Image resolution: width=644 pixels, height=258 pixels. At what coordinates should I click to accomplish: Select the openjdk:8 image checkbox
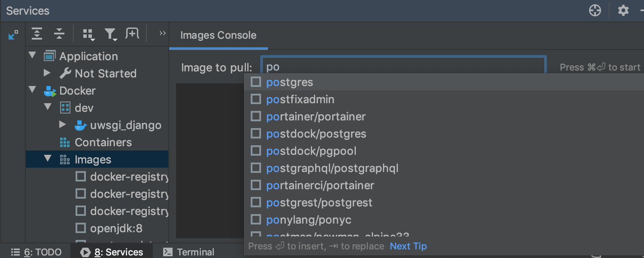coord(81,228)
